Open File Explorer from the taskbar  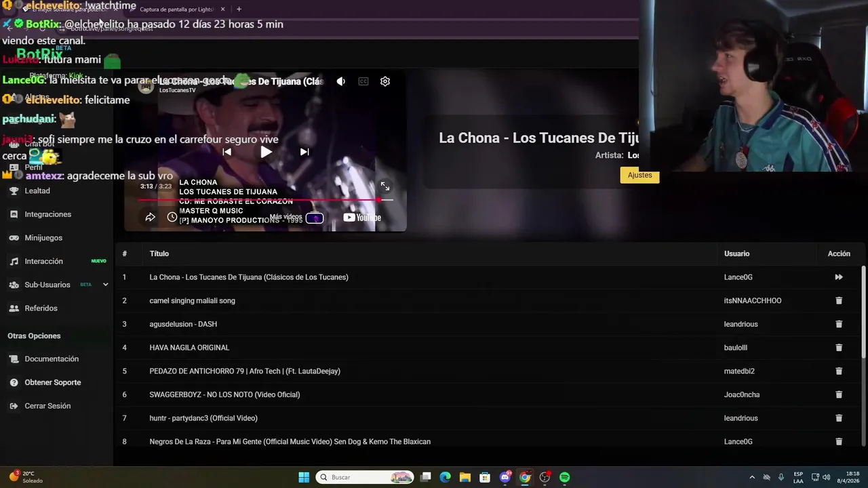pyautogui.click(x=465, y=477)
